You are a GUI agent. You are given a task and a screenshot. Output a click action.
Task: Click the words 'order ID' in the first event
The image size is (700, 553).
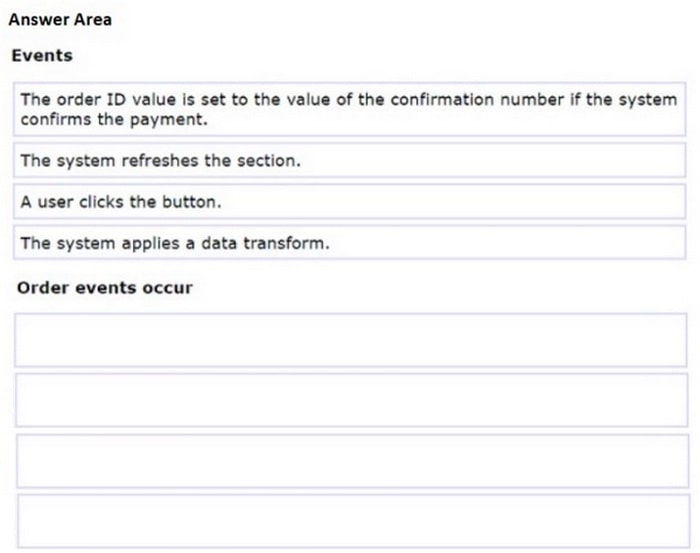[x=85, y=100]
